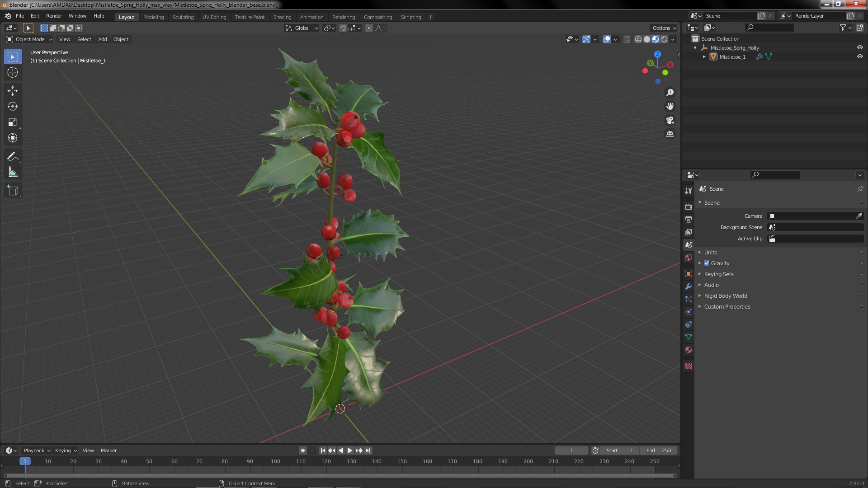Expand the Mistletoe_1 tree item

704,56
